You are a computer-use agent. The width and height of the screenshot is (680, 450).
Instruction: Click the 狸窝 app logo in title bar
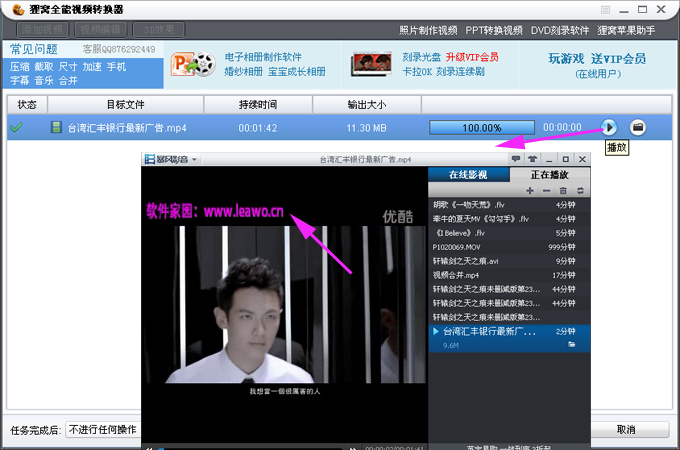click(18, 10)
